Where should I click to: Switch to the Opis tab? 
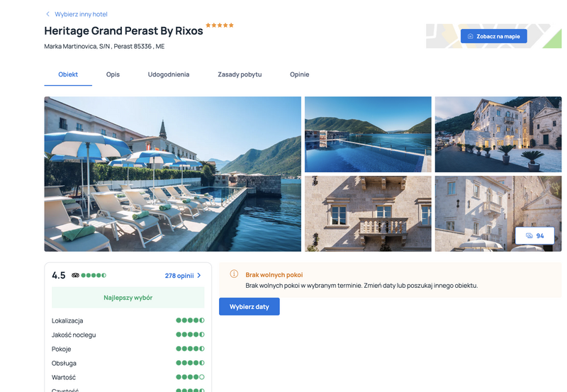point(113,74)
